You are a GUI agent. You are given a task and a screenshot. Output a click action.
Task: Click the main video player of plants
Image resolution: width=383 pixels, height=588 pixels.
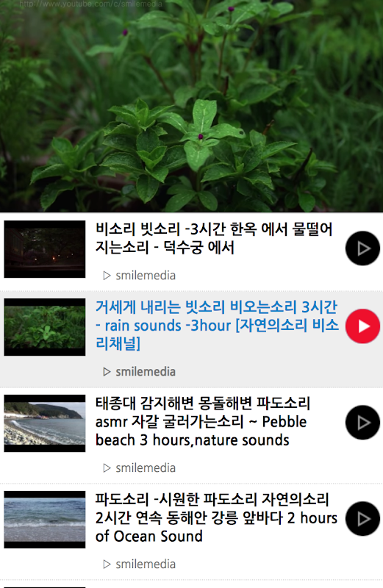pos(191,106)
